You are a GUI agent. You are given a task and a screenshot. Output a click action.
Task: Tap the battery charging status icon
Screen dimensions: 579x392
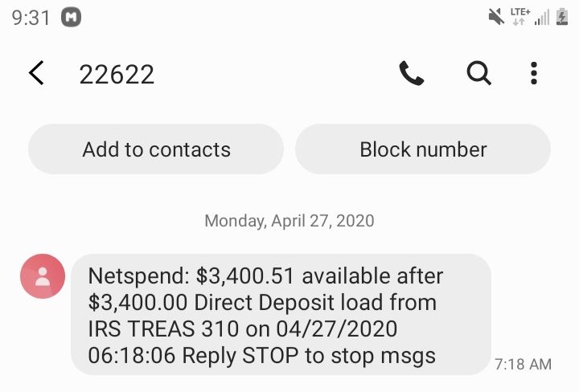(562, 17)
